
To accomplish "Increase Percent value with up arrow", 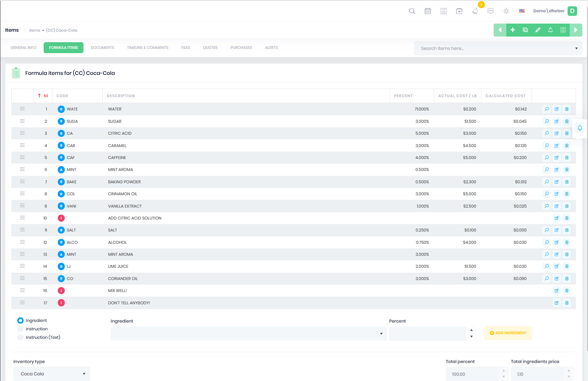I will coord(471,330).
